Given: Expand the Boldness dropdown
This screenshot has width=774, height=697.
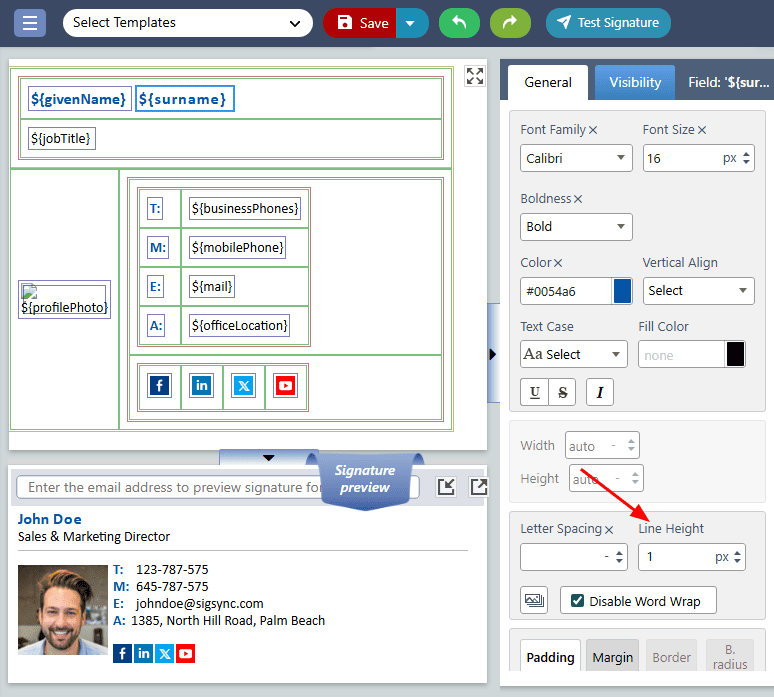Looking at the screenshot, I should click(x=576, y=226).
